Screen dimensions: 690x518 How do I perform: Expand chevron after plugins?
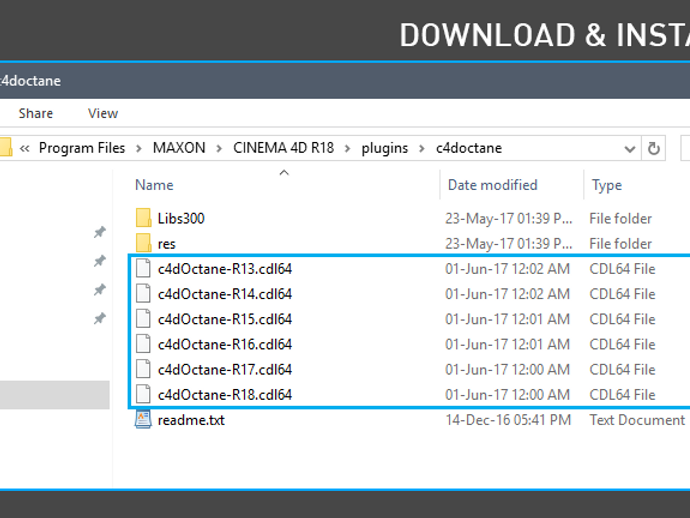[x=422, y=149]
